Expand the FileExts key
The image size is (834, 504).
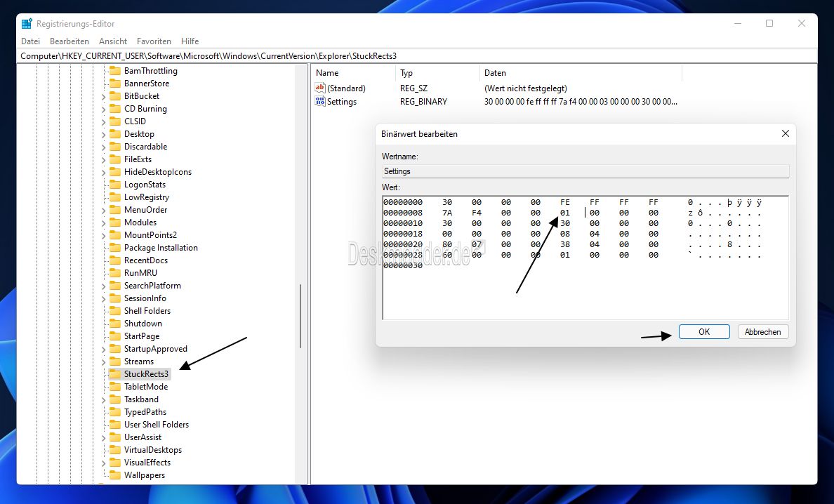(x=103, y=159)
